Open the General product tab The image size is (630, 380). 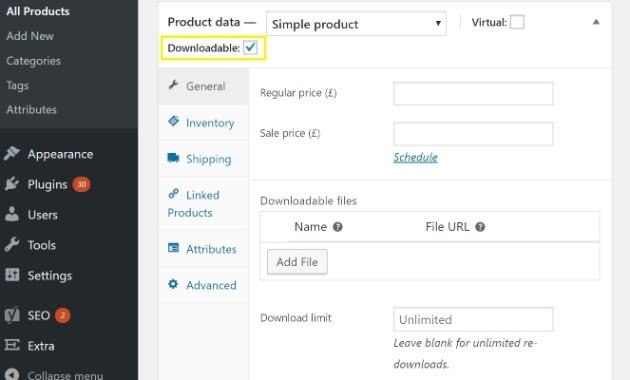204,86
